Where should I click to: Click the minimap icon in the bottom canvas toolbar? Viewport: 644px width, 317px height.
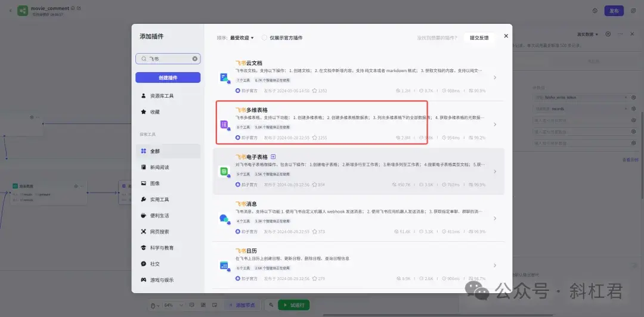215,305
